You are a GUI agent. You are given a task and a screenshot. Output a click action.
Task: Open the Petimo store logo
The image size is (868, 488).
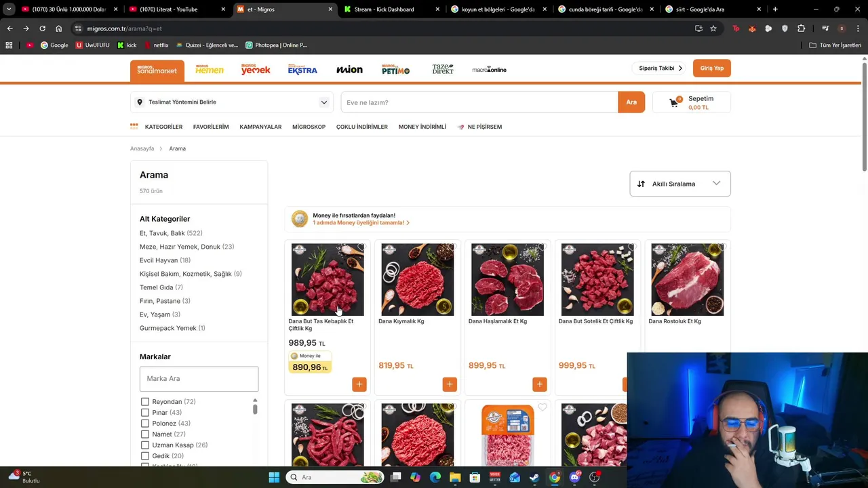[396, 70]
